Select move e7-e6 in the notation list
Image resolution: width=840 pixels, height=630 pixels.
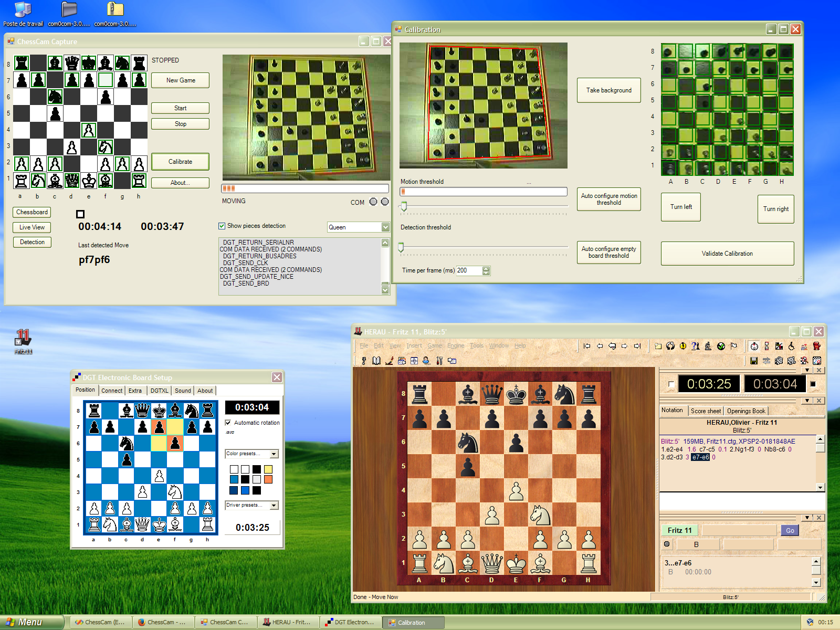(x=700, y=457)
